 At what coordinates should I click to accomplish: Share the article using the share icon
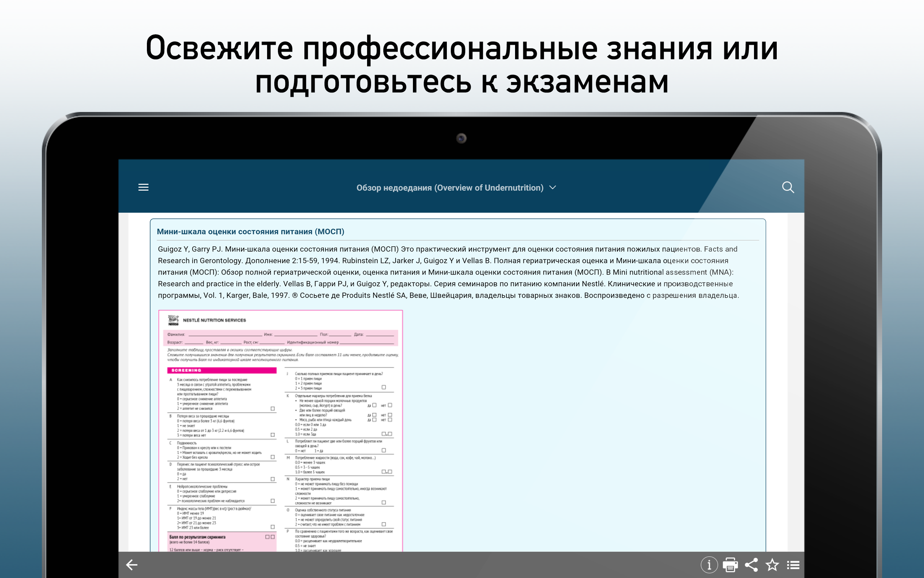pos(751,565)
